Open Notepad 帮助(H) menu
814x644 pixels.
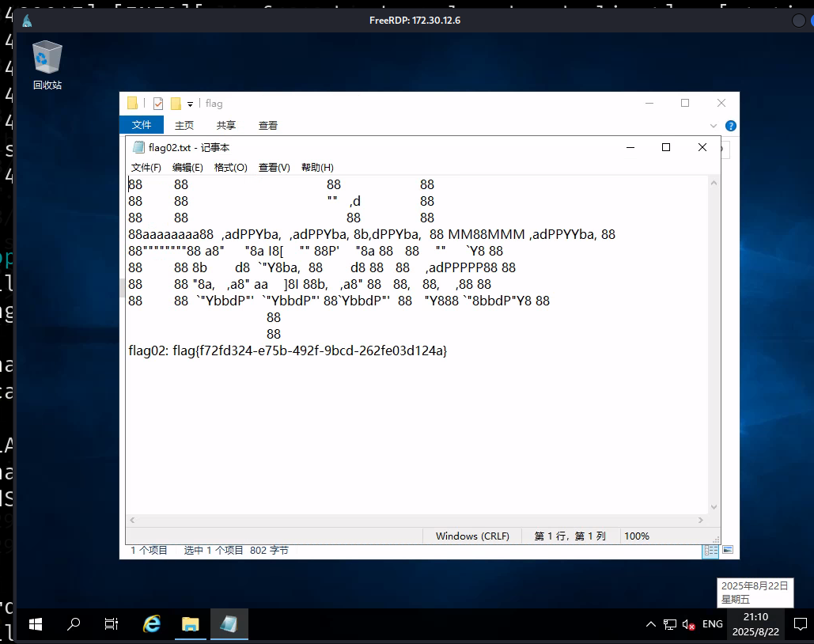[x=317, y=167]
